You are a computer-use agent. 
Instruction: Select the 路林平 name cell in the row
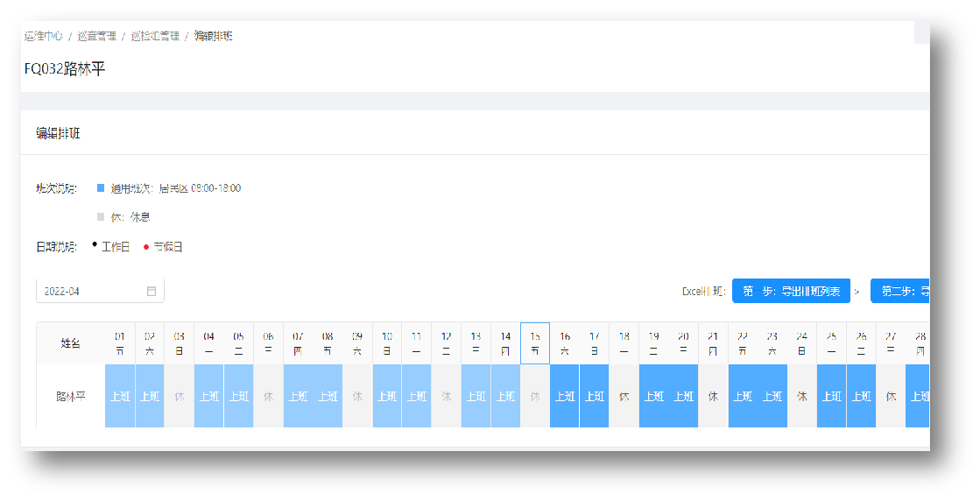pyautogui.click(x=70, y=396)
